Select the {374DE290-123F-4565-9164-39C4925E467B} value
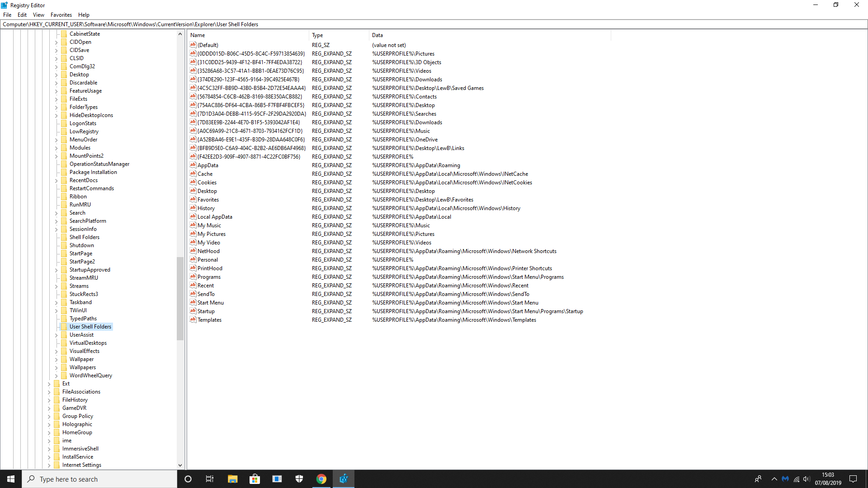Screen dimensions: 868x488 pos(248,80)
